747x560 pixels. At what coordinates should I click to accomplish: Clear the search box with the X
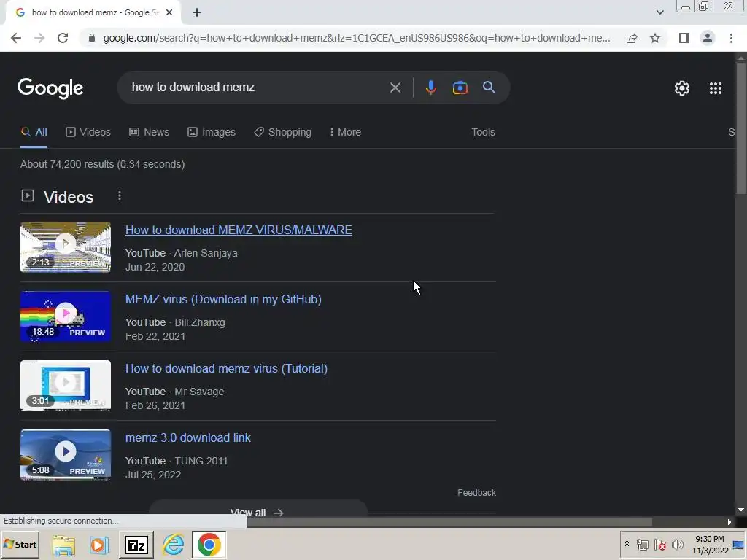pos(395,87)
